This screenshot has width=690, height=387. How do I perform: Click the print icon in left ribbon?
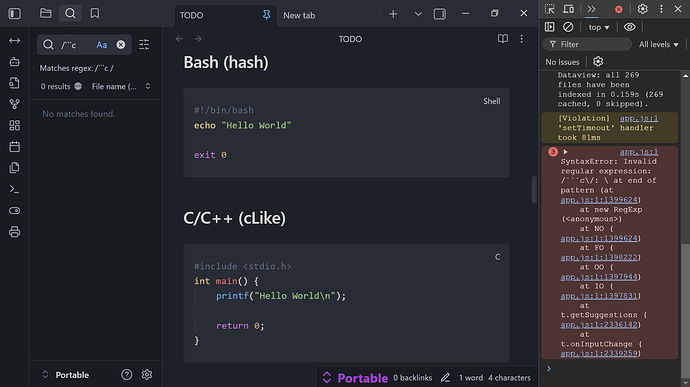pyautogui.click(x=15, y=232)
